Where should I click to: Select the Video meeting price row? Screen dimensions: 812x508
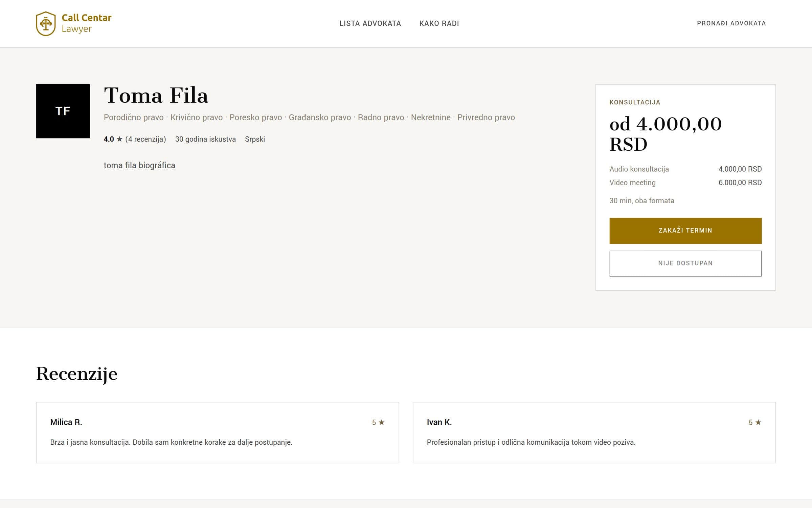pyautogui.click(x=685, y=183)
